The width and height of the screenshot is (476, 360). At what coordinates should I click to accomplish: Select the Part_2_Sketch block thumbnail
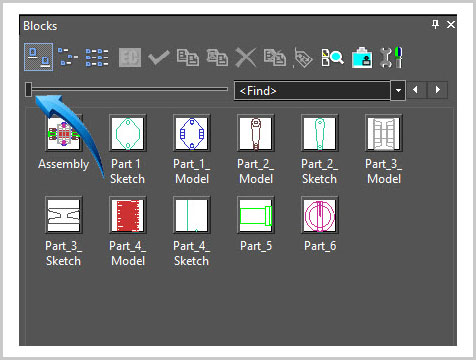(320, 133)
